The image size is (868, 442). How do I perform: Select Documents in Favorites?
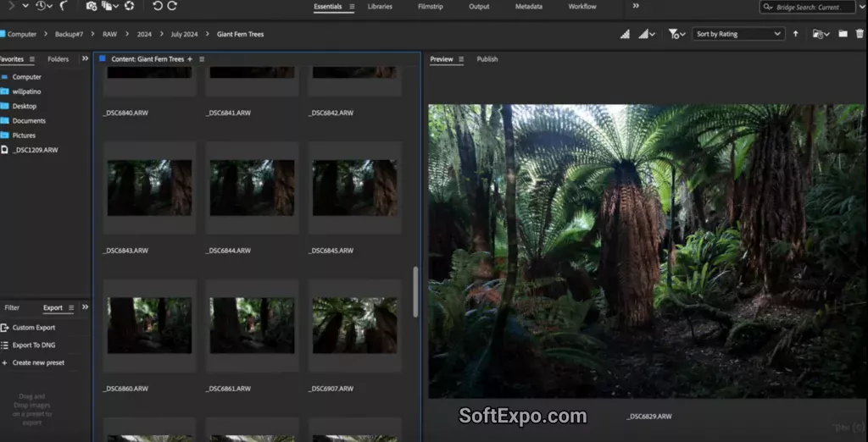tap(29, 120)
